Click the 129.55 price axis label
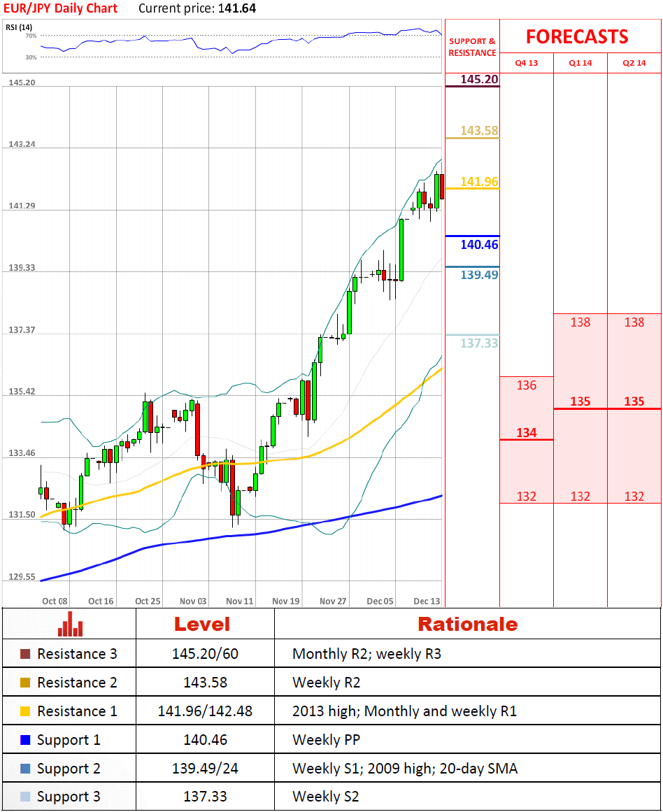 (x=22, y=576)
